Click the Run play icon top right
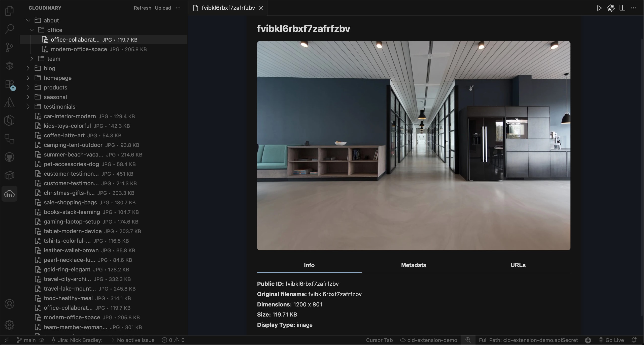 click(x=599, y=8)
